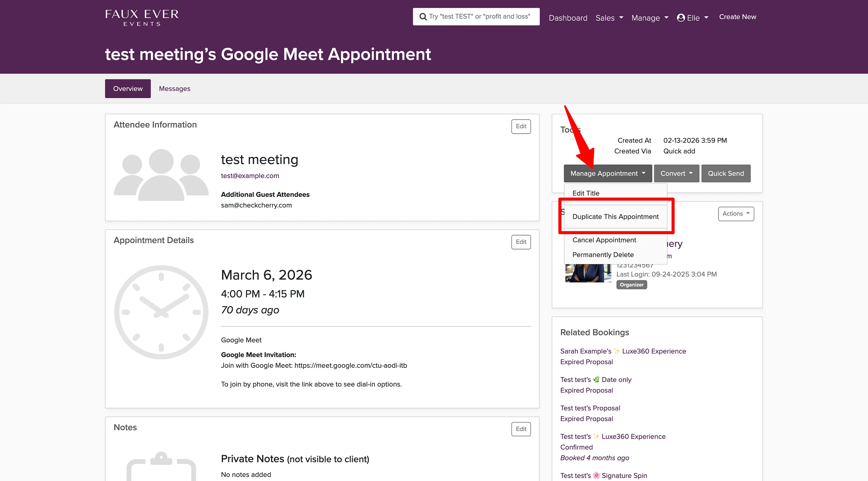
Task: Click the Elle user profile icon
Action: [681, 17]
